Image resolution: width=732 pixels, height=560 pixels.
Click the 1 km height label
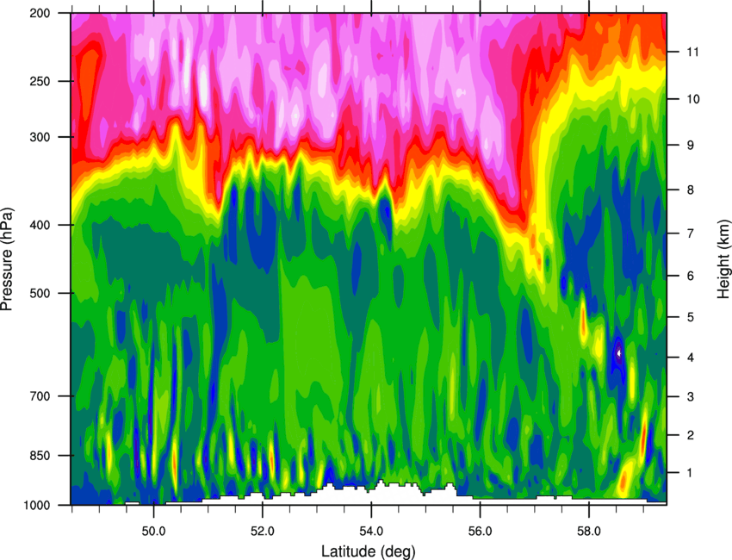pos(691,473)
